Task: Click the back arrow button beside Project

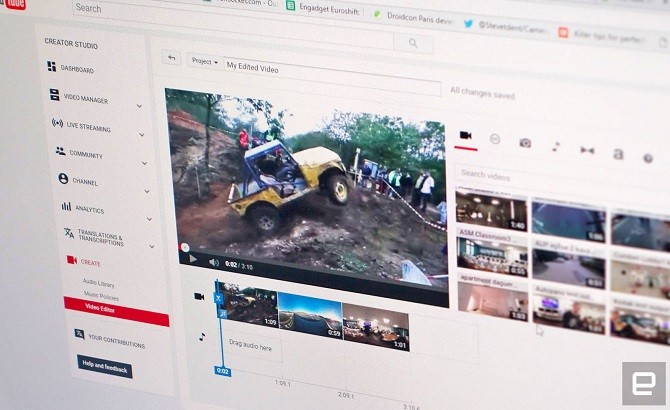Action: click(x=171, y=59)
